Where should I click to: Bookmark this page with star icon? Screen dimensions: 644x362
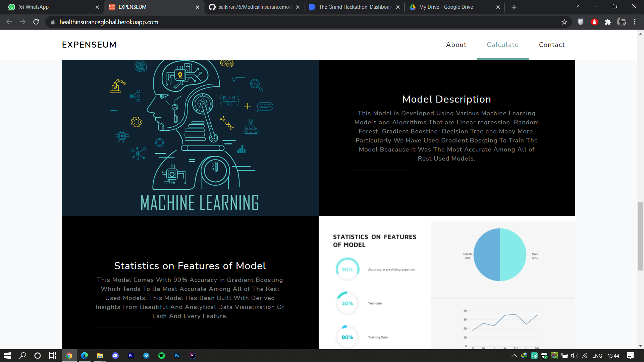tap(564, 22)
